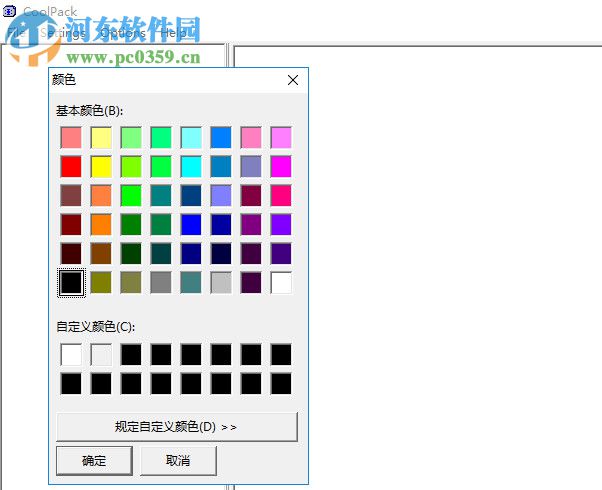This screenshot has width=602, height=490.
Task: Select the hot pink rose color swatch
Action: (281, 195)
